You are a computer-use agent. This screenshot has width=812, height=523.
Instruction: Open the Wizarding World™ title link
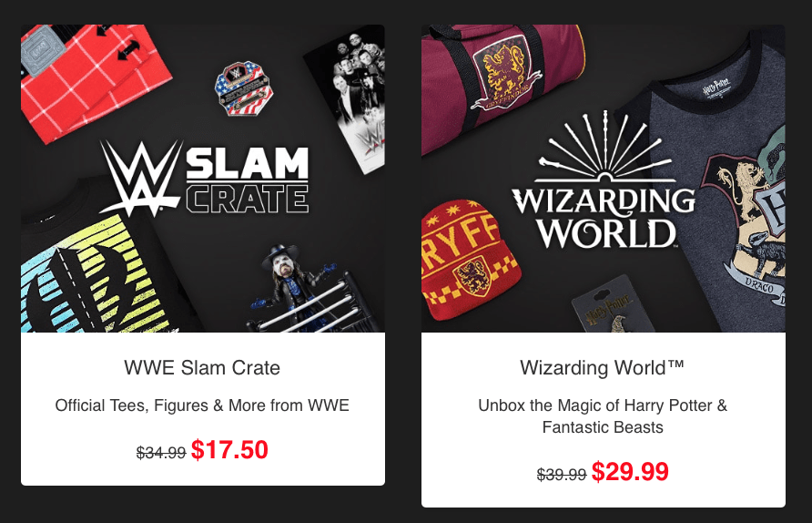coord(603,367)
